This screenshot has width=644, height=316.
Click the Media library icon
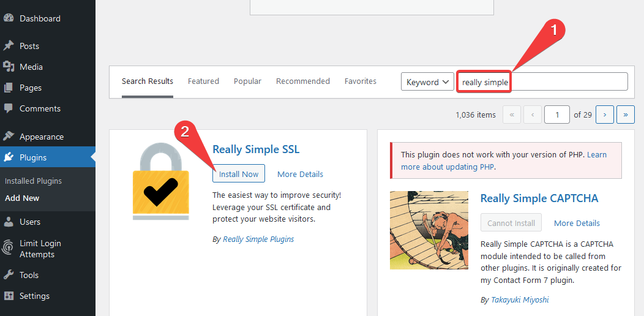click(x=8, y=67)
